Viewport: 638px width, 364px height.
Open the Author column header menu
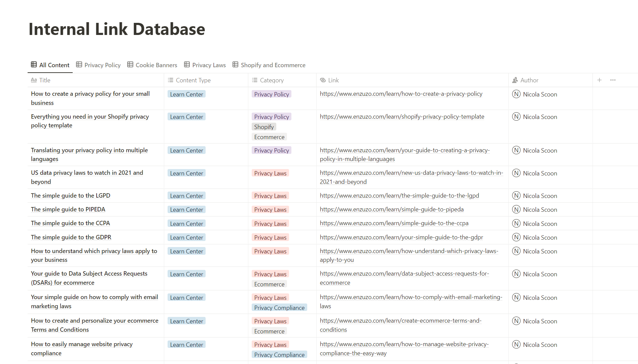click(529, 80)
